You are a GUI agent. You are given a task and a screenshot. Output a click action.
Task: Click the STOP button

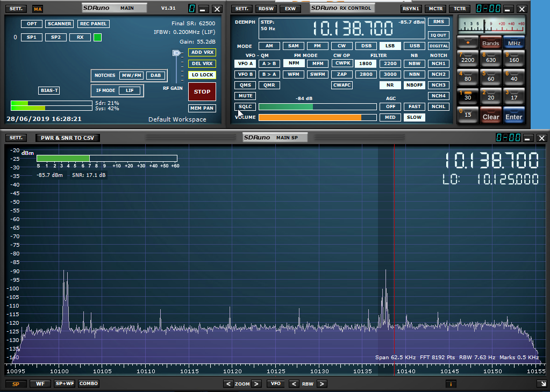[202, 91]
